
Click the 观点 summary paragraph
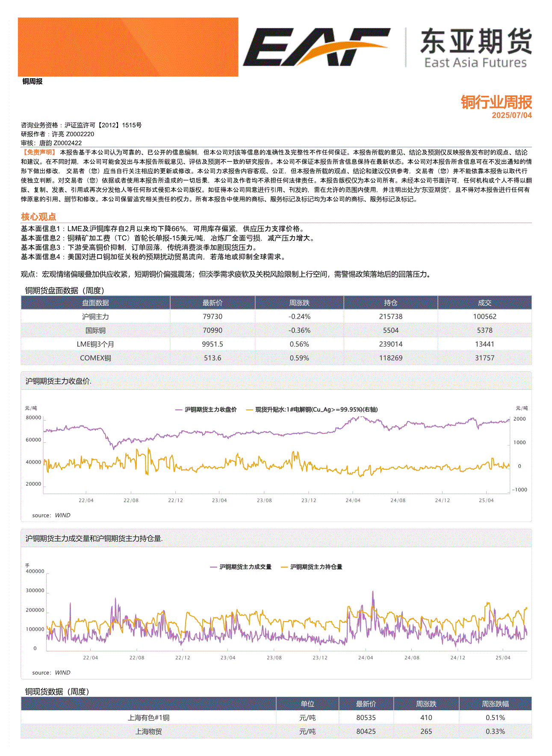(x=227, y=274)
